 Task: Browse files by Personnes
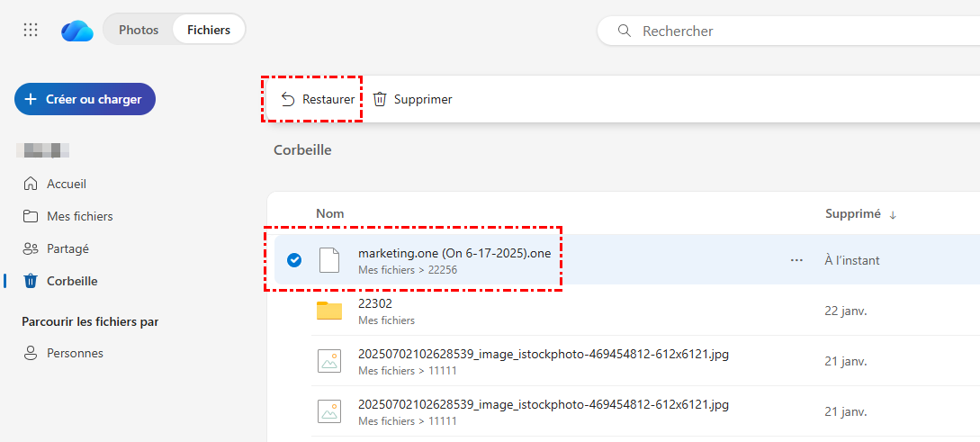(75, 353)
